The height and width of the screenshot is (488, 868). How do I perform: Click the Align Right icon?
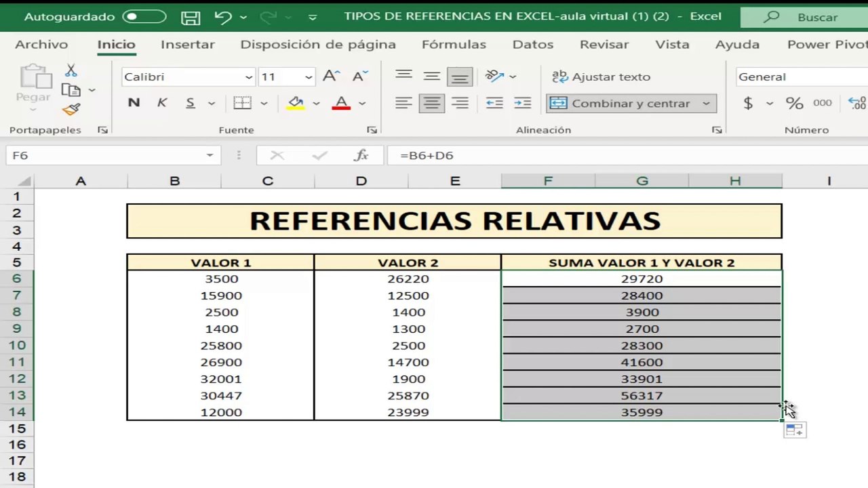coord(460,103)
